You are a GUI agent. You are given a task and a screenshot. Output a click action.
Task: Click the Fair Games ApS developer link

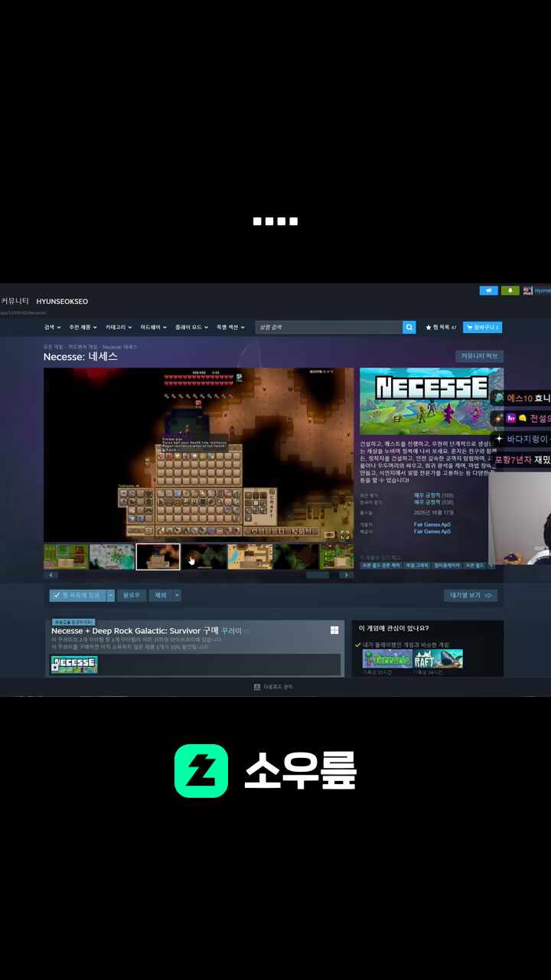coord(432,524)
